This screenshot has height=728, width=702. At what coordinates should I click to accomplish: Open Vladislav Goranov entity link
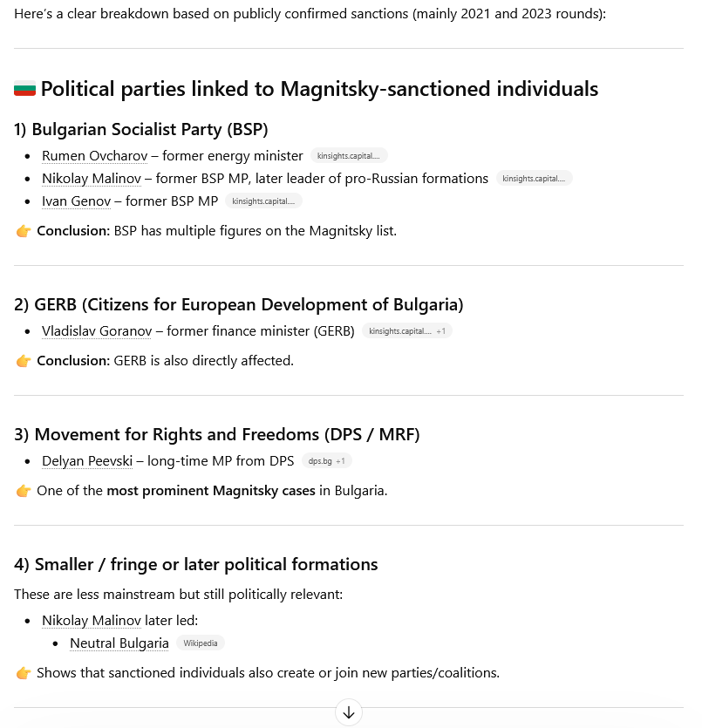97,331
